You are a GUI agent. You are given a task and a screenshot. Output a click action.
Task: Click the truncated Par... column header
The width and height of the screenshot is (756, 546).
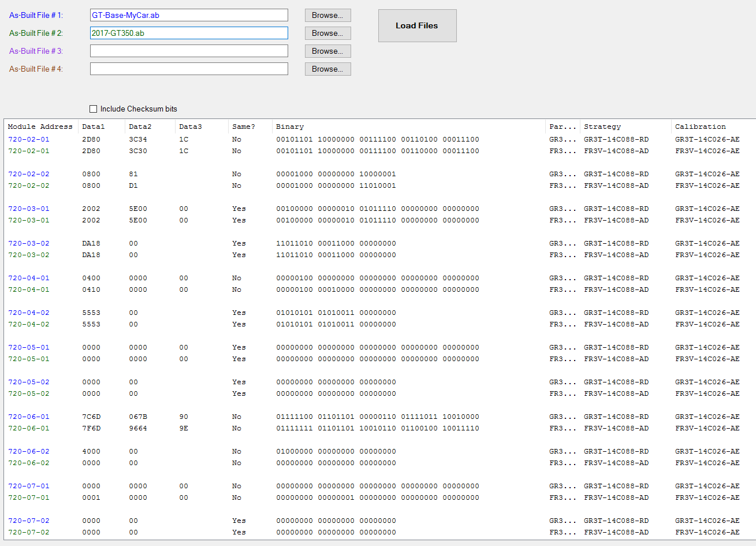tap(563, 127)
